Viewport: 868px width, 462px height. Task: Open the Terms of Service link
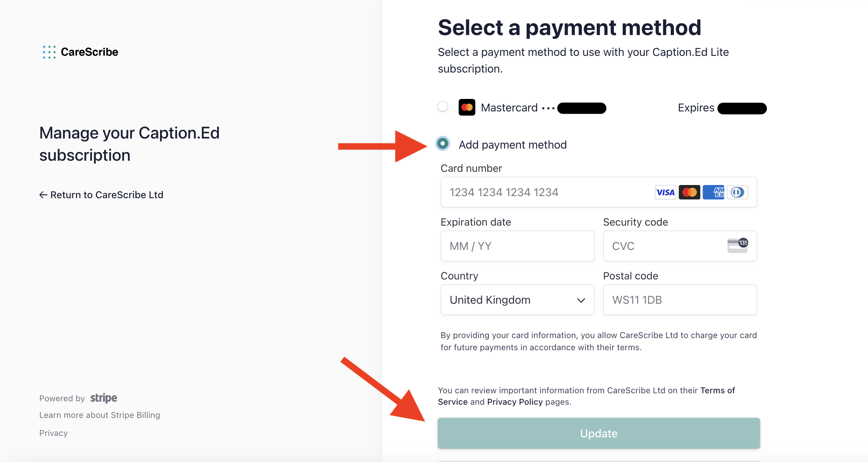pos(586,396)
